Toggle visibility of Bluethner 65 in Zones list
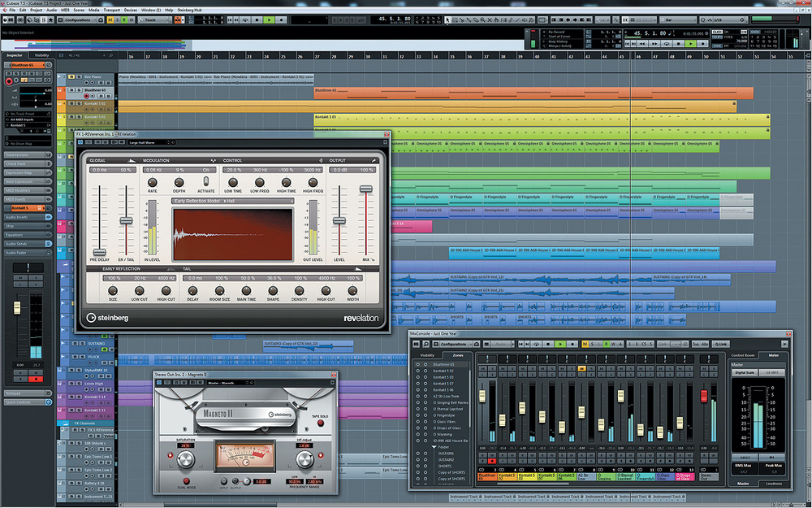The image size is (812, 508). coord(418,365)
